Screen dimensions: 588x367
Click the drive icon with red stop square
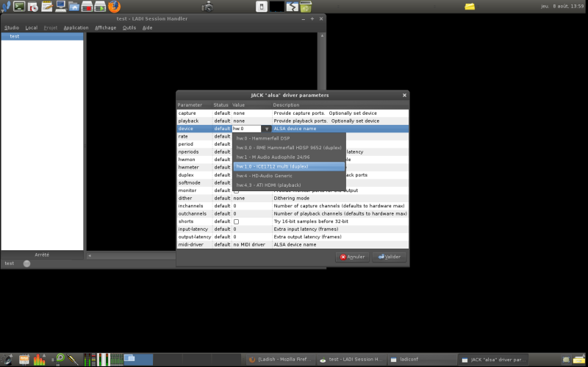point(87,7)
